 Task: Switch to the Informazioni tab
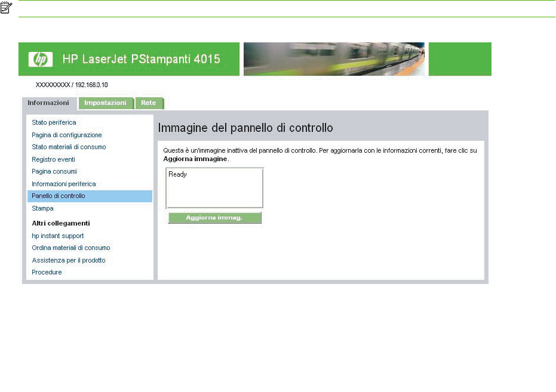[48, 103]
